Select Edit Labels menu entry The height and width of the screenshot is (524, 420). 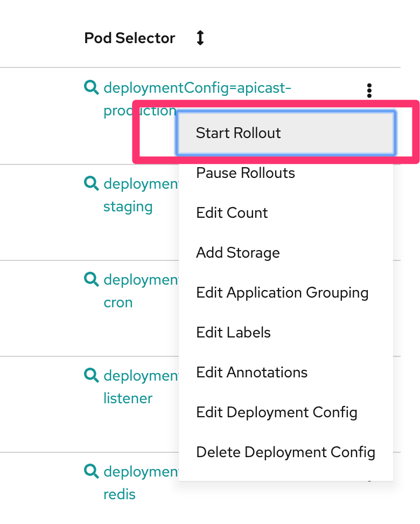point(286,333)
